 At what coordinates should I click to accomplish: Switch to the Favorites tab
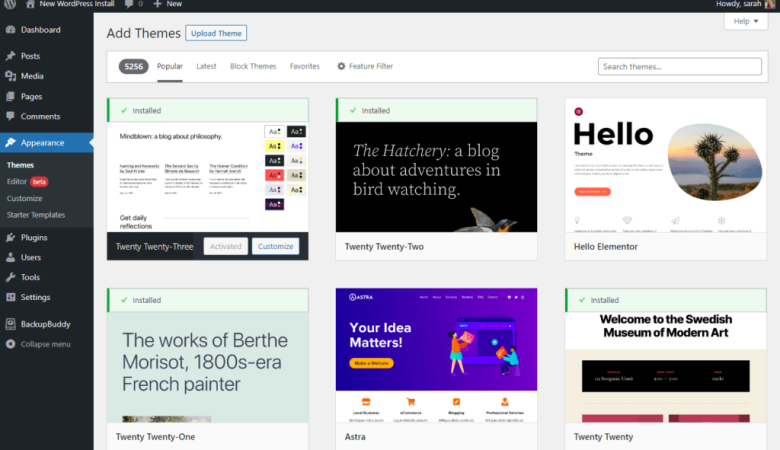(304, 66)
